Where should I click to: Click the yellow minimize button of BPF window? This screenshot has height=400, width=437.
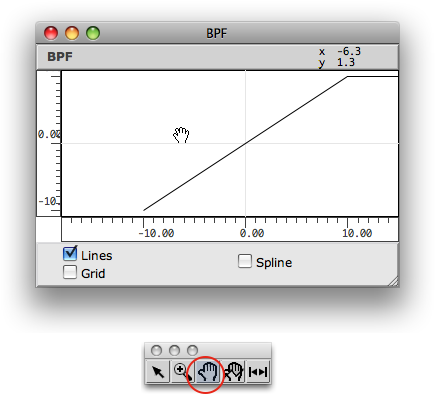72,33
